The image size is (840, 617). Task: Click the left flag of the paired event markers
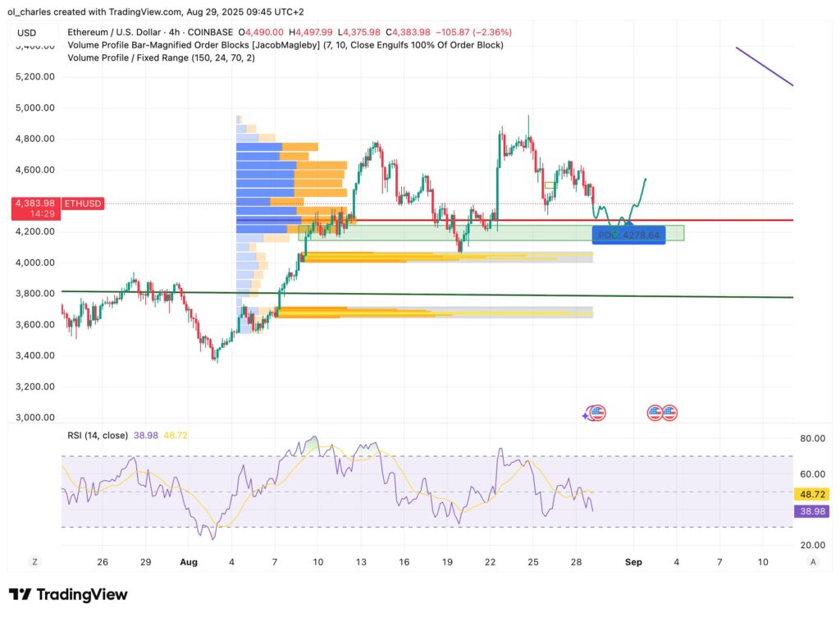655,413
